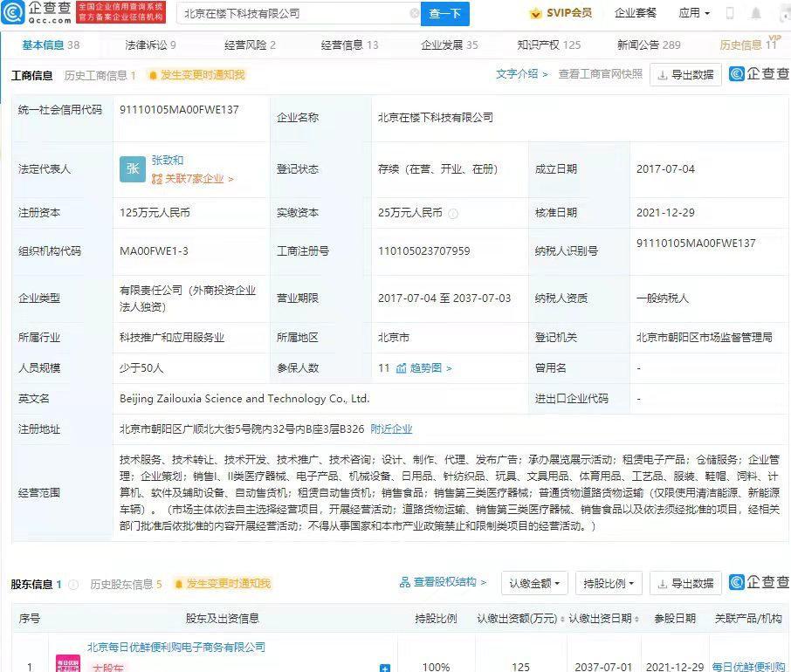The image size is (791, 672).
Task: Open shareholder 北京每日优鲜便利购电子商务有限公司 link
Action: [176, 648]
